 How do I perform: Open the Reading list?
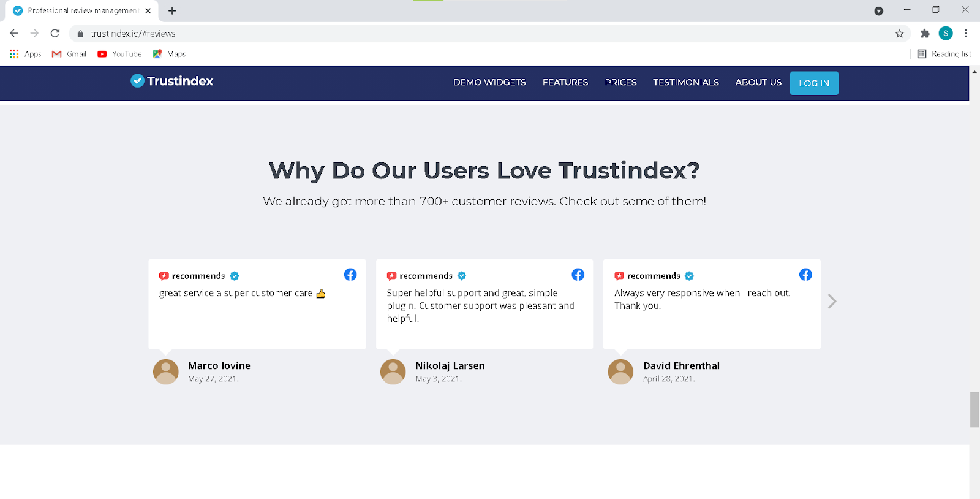click(x=944, y=54)
